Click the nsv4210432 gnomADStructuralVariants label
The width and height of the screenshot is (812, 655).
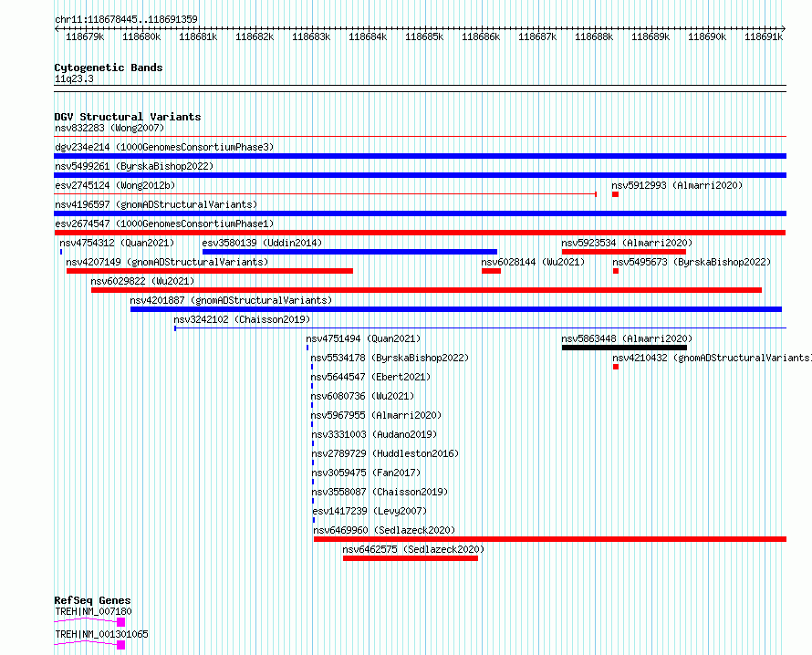coord(712,358)
